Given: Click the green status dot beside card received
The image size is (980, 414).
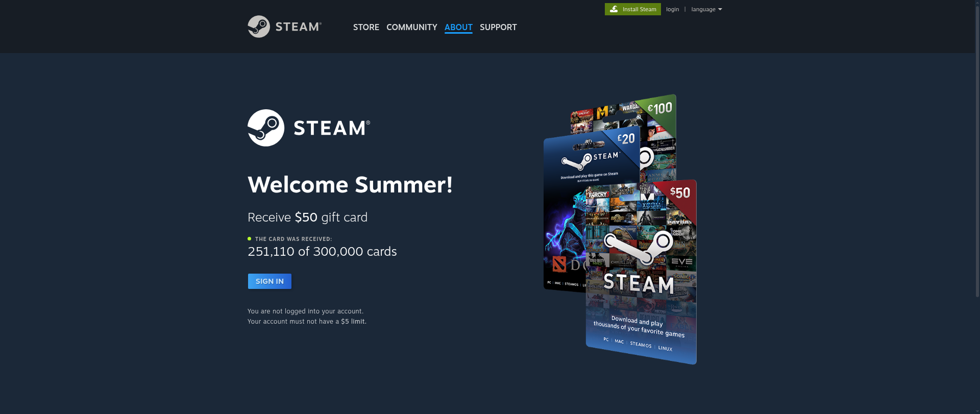Looking at the screenshot, I should 250,238.
